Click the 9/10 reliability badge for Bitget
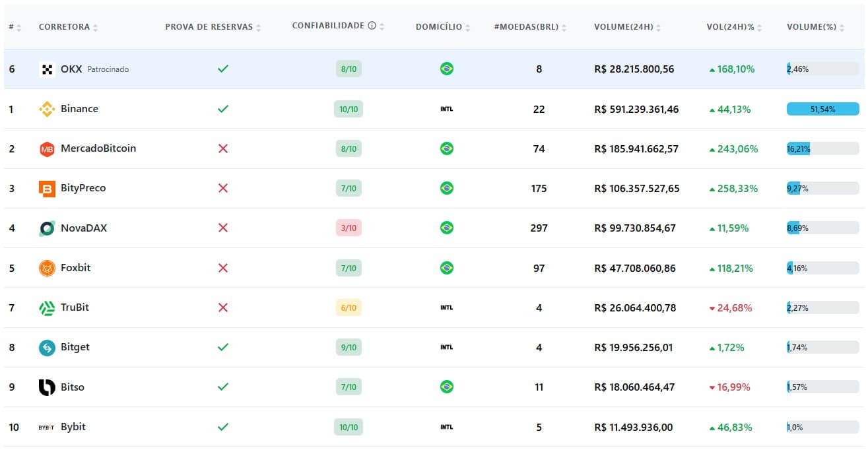 tap(349, 347)
